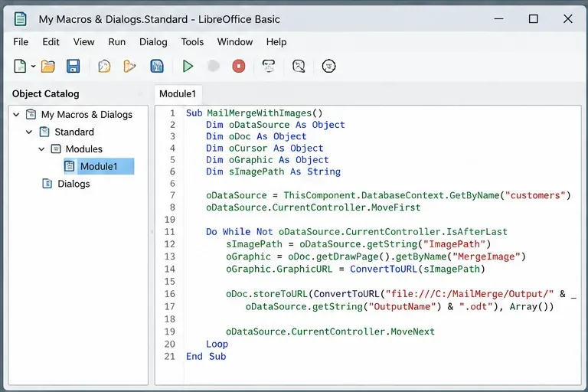Collapse the Modules node
This screenshot has width=588, height=392.
point(41,149)
